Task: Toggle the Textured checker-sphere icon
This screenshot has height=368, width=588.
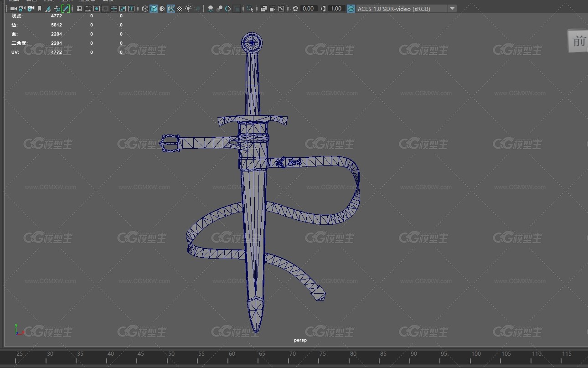Action: tap(180, 9)
